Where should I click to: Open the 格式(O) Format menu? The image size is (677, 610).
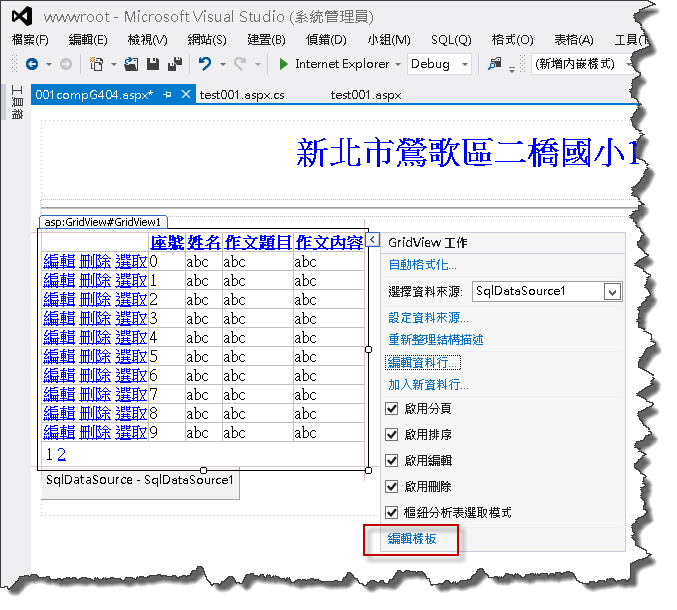click(512, 40)
